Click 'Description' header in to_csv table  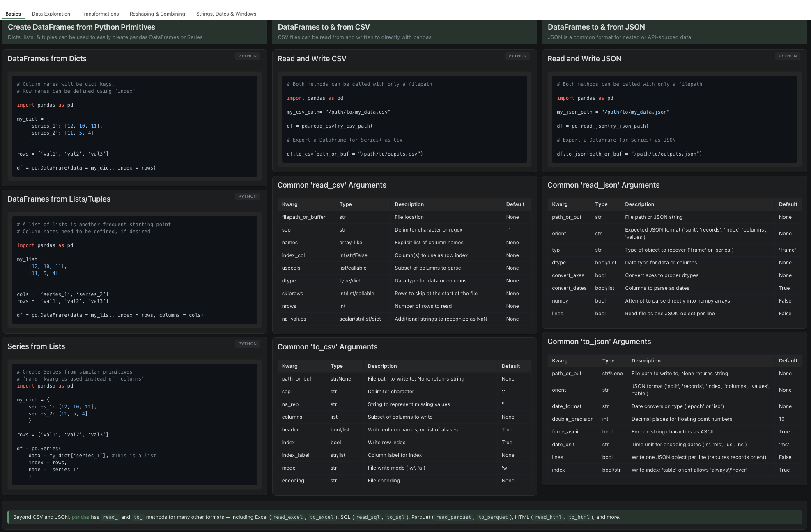click(x=382, y=366)
